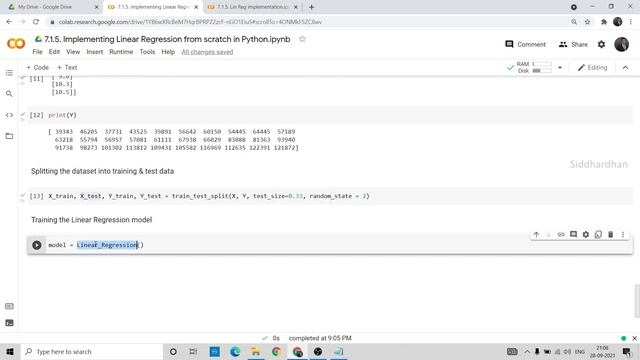The height and width of the screenshot is (360, 640).
Task: Click the vertical scrollbar thumb
Action: 637,301
